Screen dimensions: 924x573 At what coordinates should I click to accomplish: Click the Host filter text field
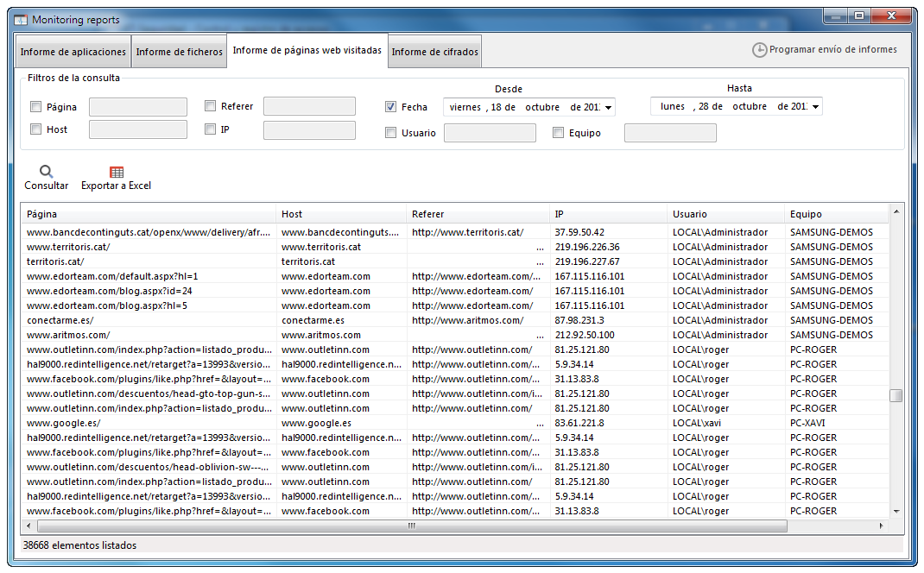coord(138,129)
